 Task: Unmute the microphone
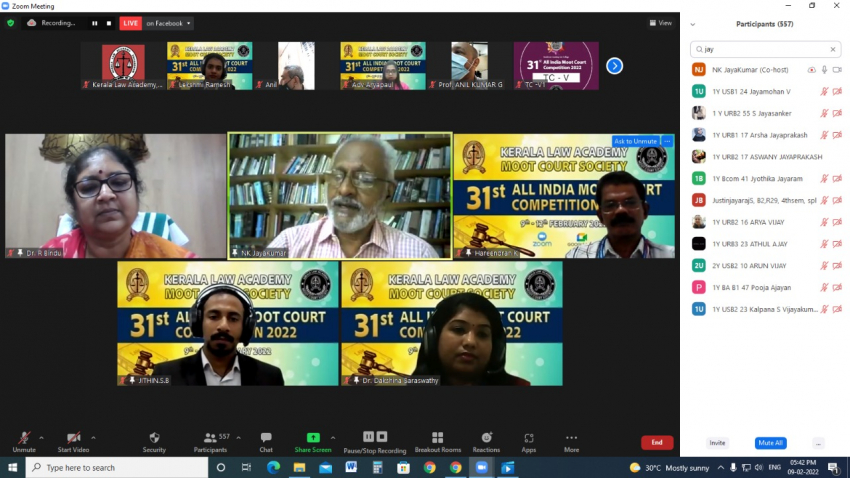[x=24, y=442]
